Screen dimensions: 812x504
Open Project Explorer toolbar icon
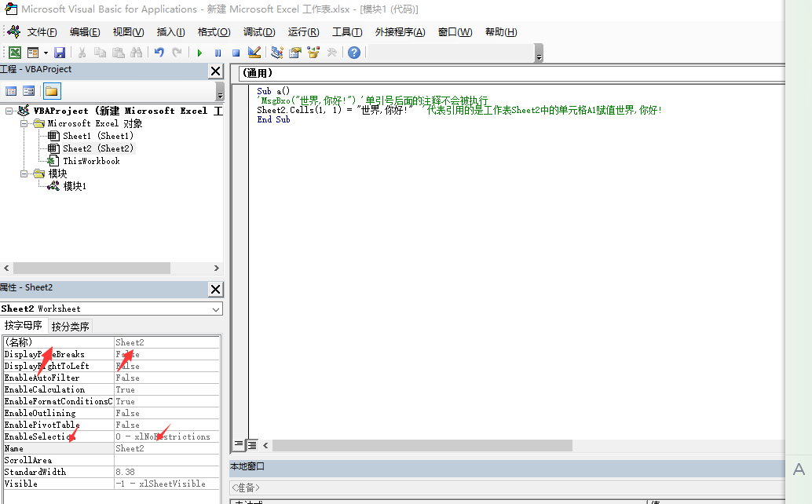coord(277,53)
